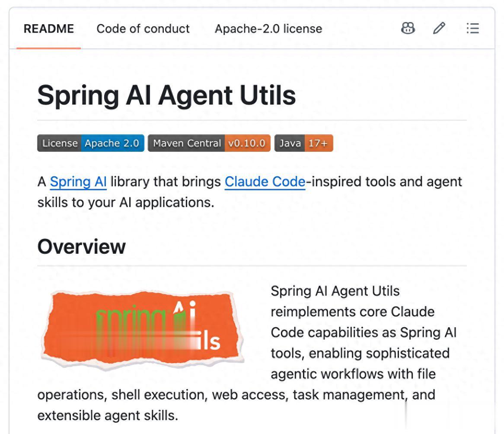Click the orange v0.10.0 version badge
504x434 pixels.
(248, 143)
